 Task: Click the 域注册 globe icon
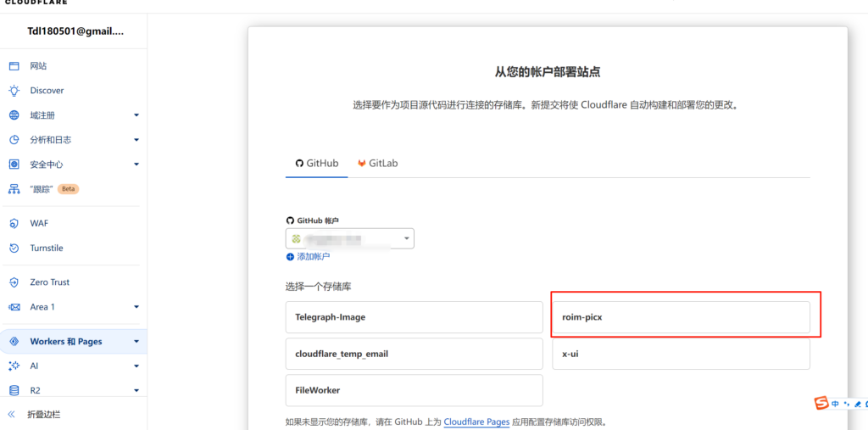click(x=14, y=115)
